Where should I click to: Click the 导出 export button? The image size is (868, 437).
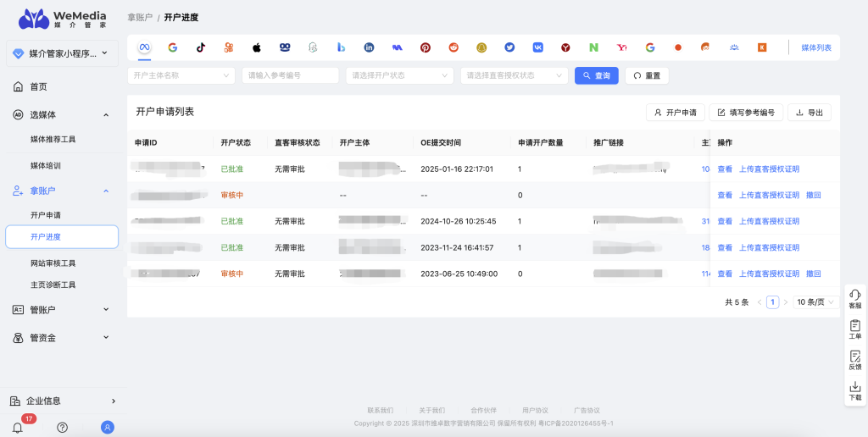click(x=810, y=112)
